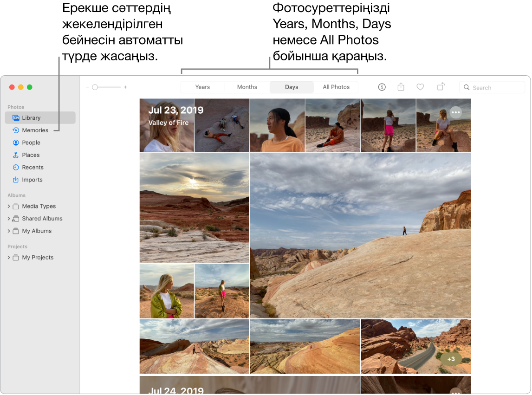Viewport: 532px width, 395px height.
Task: Open photo of woman in green jacket
Action: (167, 291)
